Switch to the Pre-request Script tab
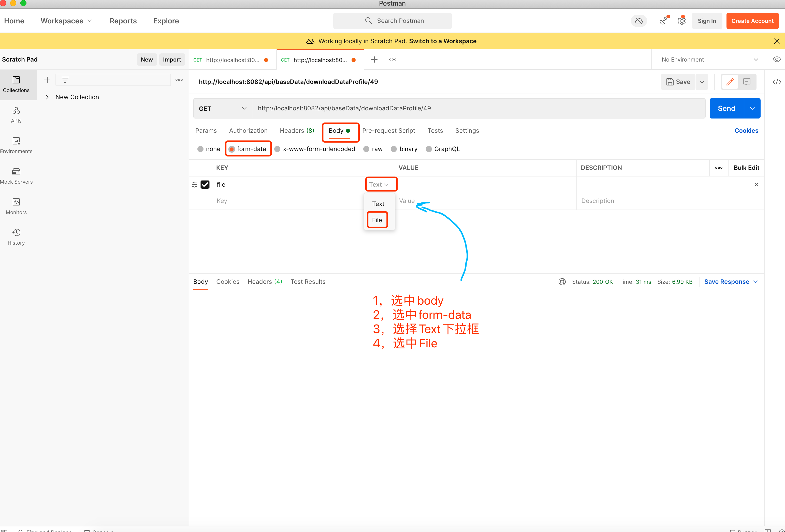 pos(389,131)
